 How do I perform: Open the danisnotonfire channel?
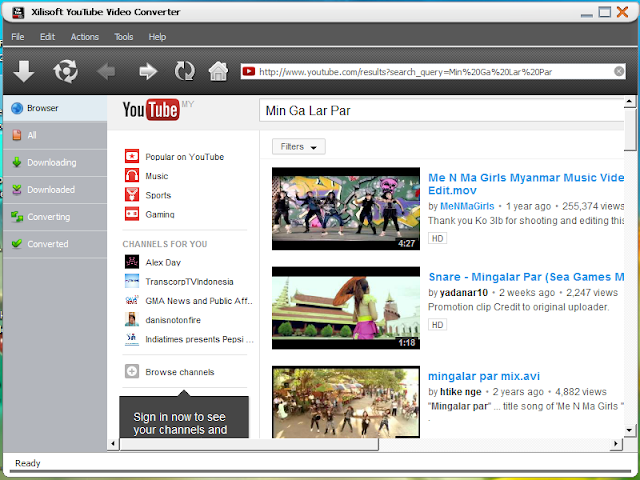click(173, 320)
